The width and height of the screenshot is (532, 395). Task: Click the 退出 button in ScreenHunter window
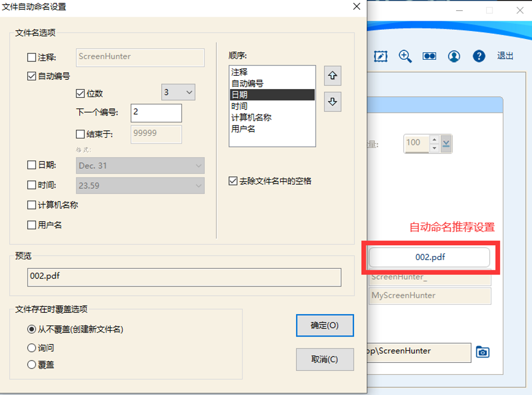[x=505, y=56]
